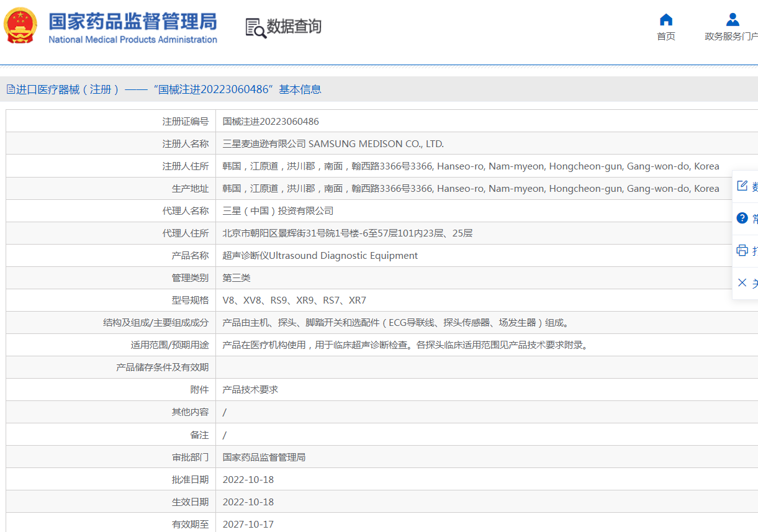Click 三星（中国）投资有限公司 value

278,211
